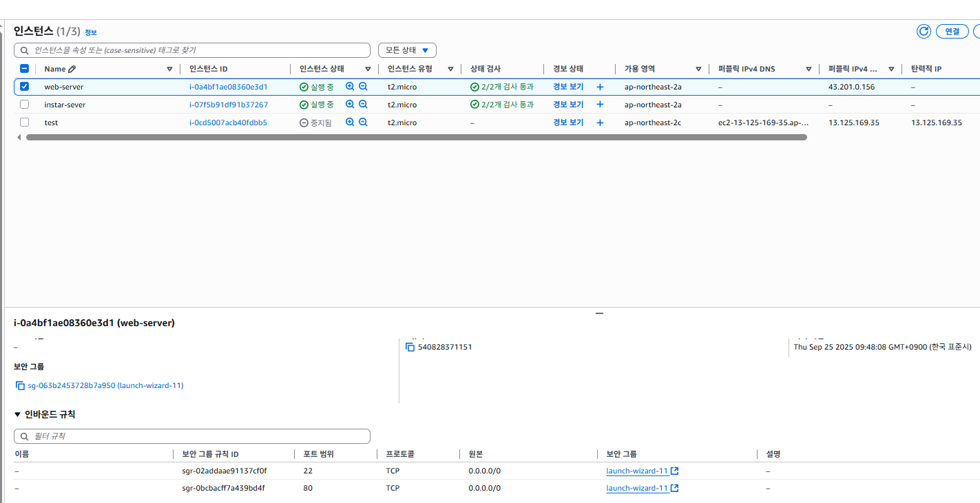Viewport: 980px width, 503px height.
Task: Click 2/2개 검사 통과 for instar-sever
Action: [x=502, y=105]
